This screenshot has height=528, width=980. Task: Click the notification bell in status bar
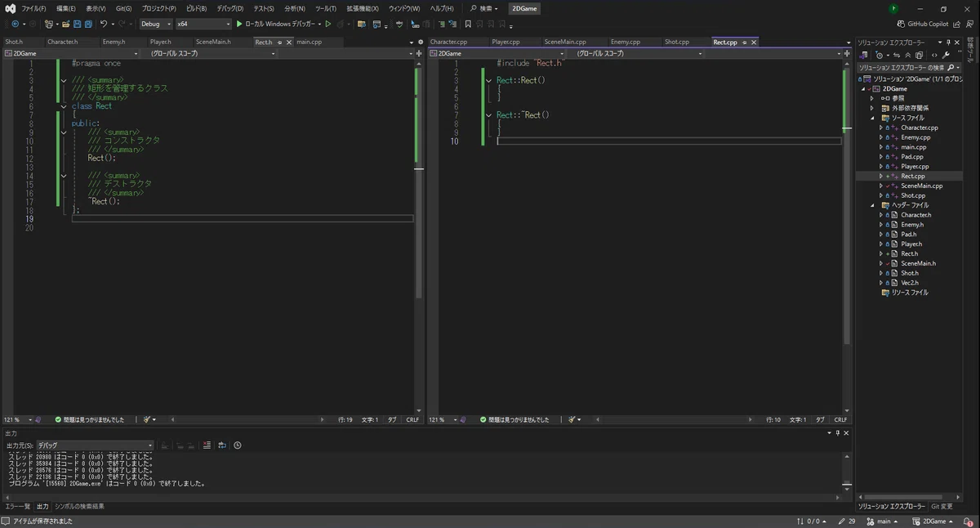(968, 521)
